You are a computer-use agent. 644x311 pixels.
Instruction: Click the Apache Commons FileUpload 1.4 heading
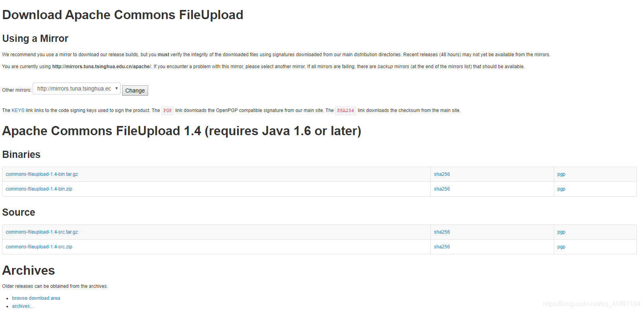[x=182, y=131]
